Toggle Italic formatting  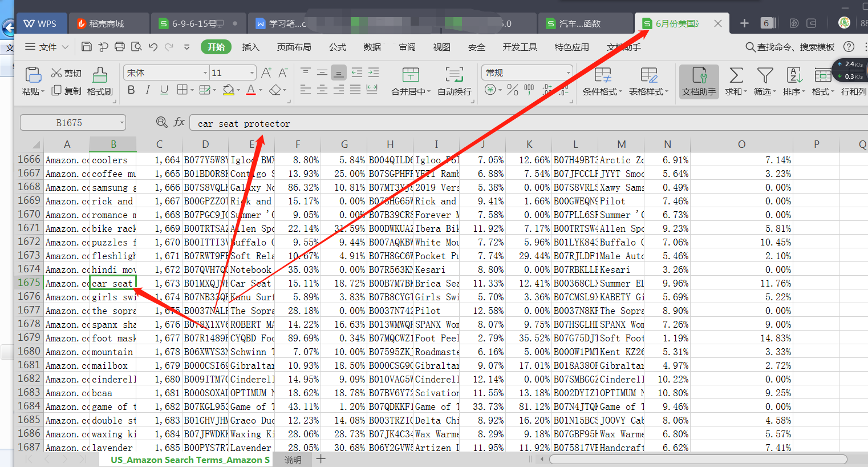(148, 90)
